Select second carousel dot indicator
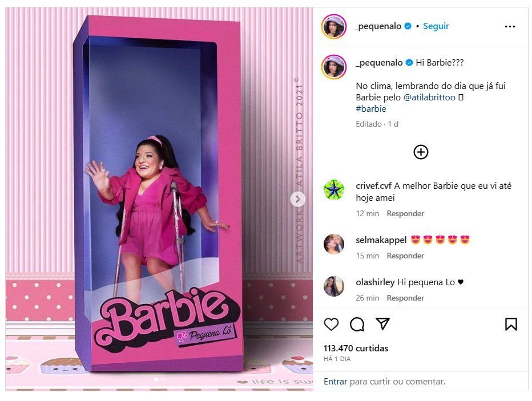The width and height of the screenshot is (532, 401). click(163, 379)
